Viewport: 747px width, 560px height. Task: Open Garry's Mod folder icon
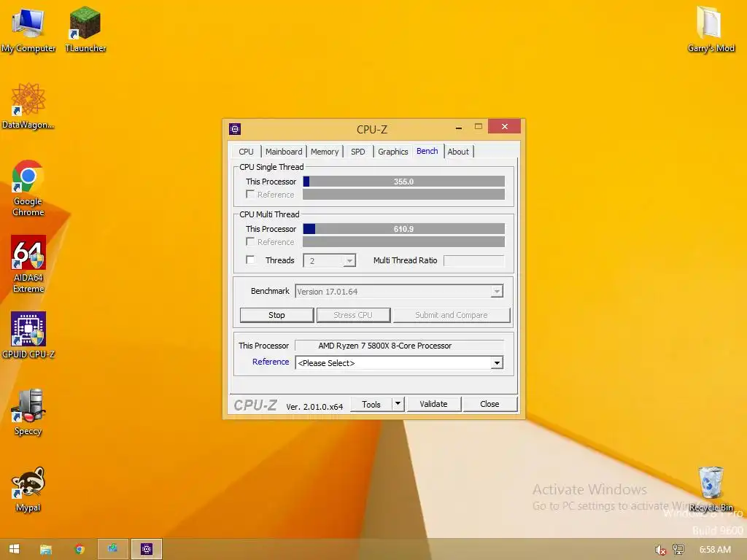tap(711, 29)
